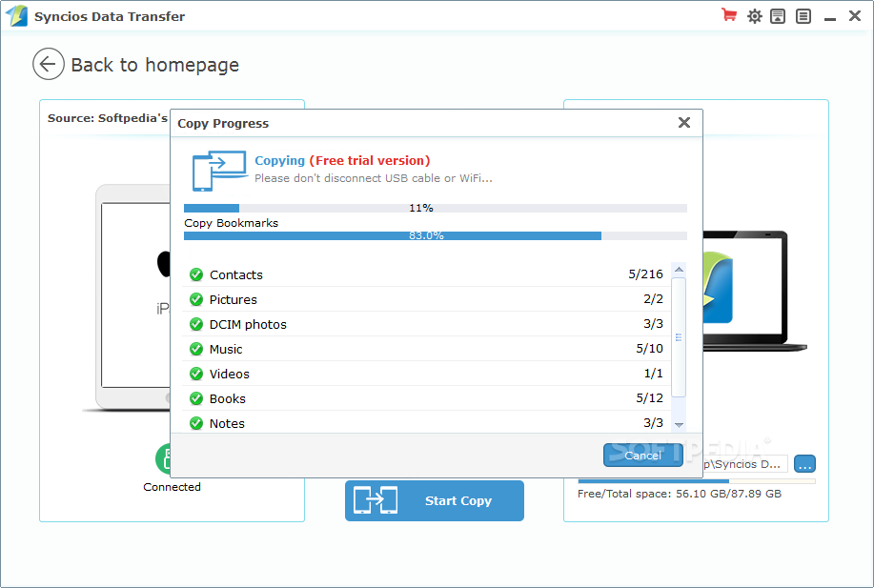Click the Copy Bookmarks 83.0% progress bar
This screenshot has width=874, height=588.
tap(436, 235)
